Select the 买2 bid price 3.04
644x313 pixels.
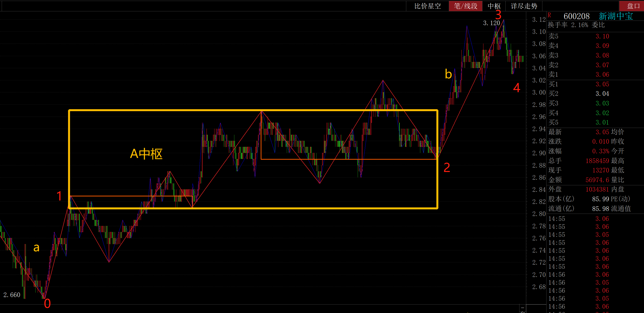tap(602, 94)
